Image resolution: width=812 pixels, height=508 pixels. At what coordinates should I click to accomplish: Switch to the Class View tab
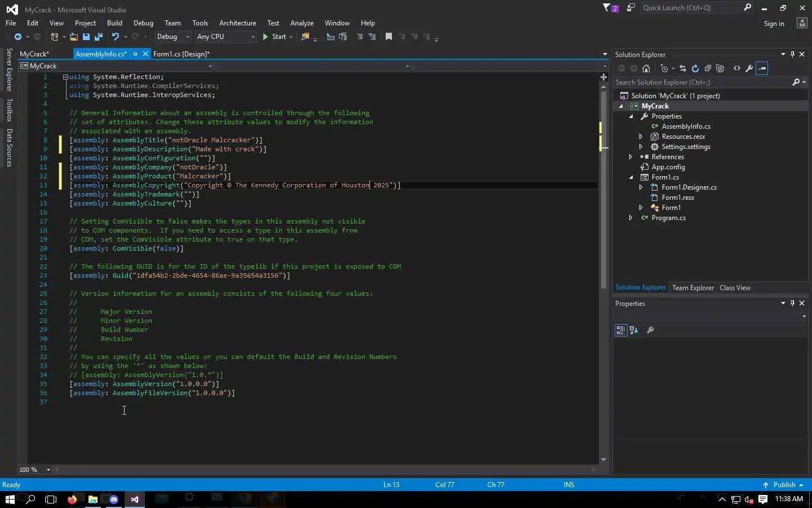point(735,288)
